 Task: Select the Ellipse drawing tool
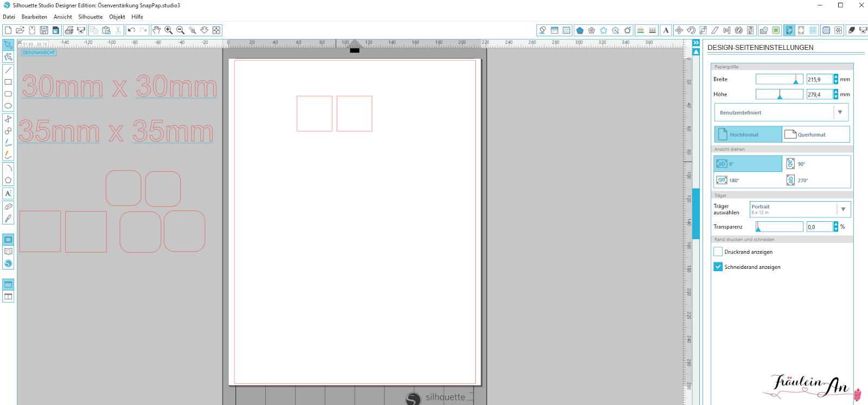click(x=8, y=106)
